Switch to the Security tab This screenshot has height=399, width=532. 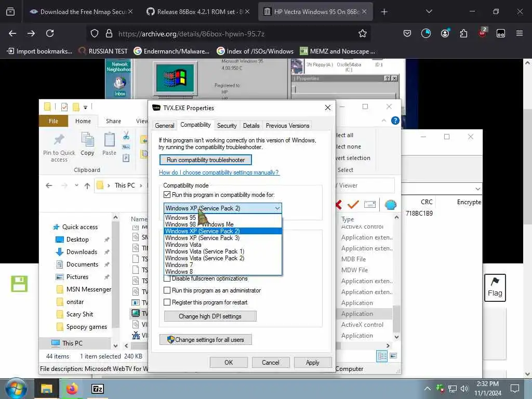pyautogui.click(x=227, y=126)
